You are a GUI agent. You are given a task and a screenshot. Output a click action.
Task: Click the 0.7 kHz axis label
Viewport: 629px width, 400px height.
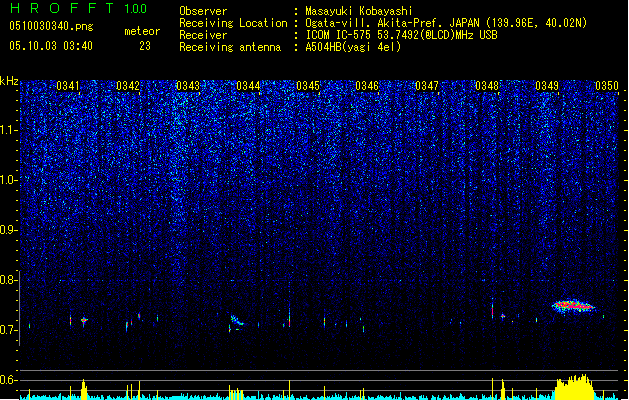coord(8,330)
